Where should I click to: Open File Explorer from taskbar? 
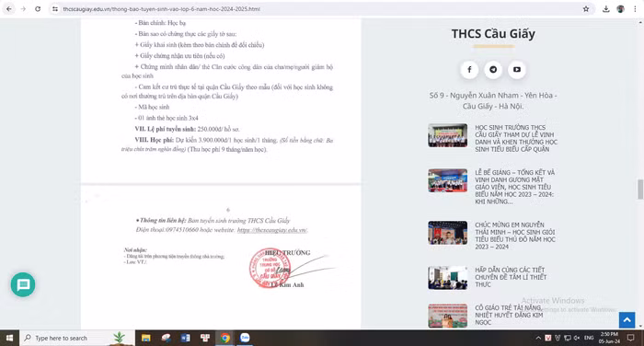pyautogui.click(x=145, y=338)
